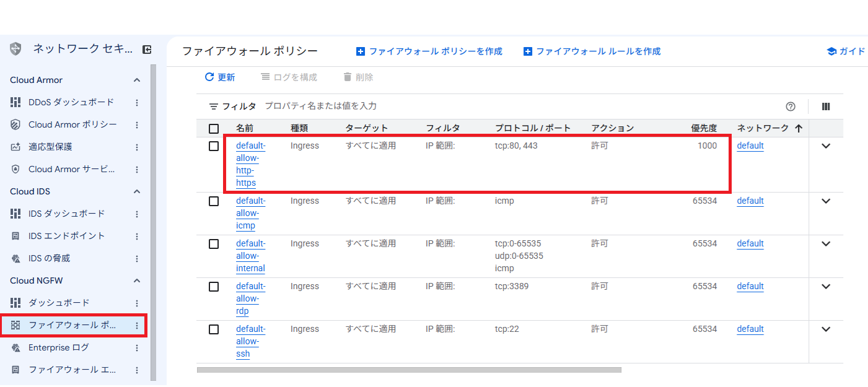Click the Network Security shield icon
Image resolution: width=868 pixels, height=387 pixels.
[x=15, y=50]
